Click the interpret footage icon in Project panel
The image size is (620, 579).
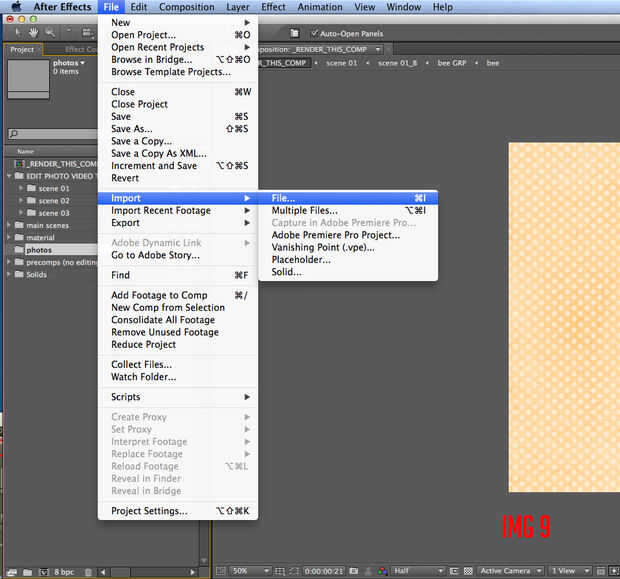coord(12,572)
